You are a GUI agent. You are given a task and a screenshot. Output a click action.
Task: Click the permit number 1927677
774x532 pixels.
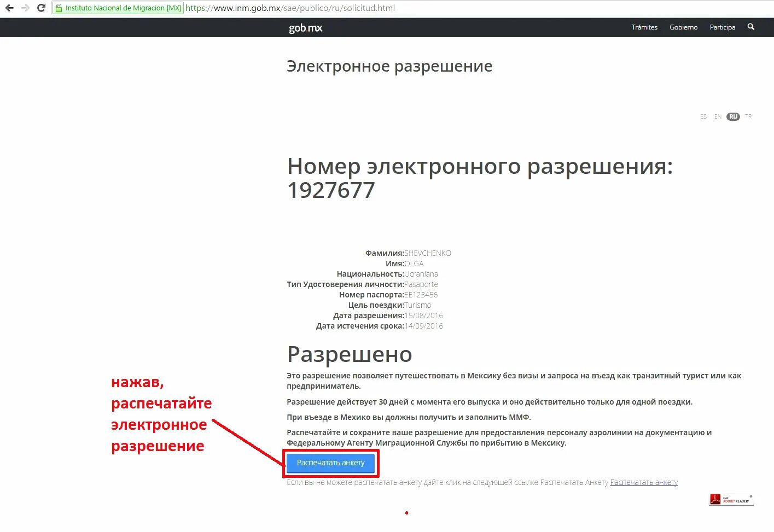tap(331, 190)
